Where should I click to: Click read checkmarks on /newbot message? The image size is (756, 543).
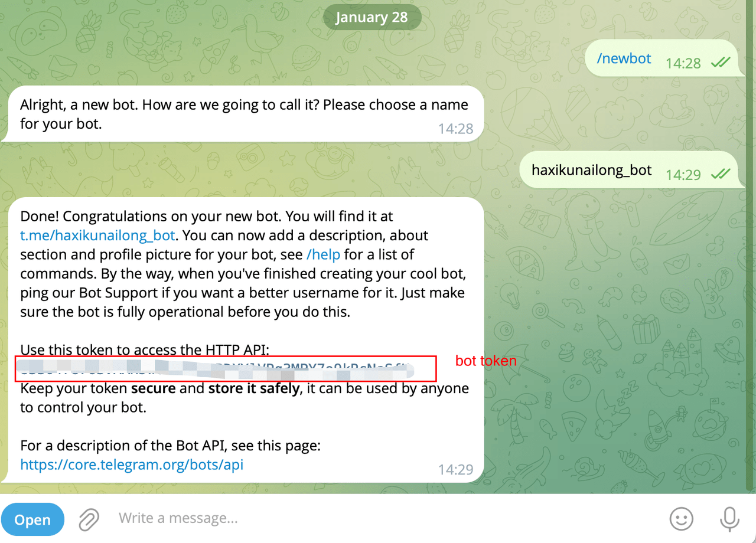[x=721, y=62]
